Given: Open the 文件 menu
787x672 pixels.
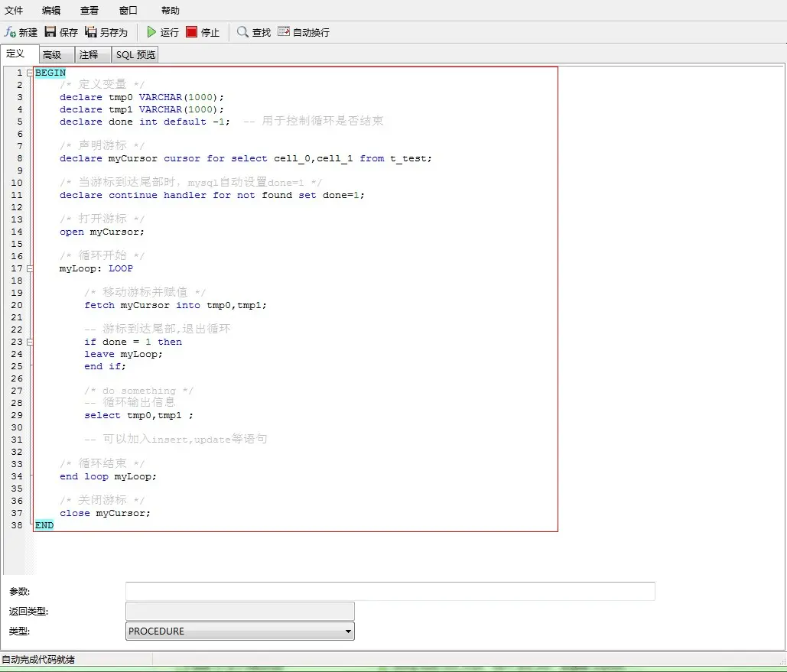Looking at the screenshot, I should (x=14, y=11).
